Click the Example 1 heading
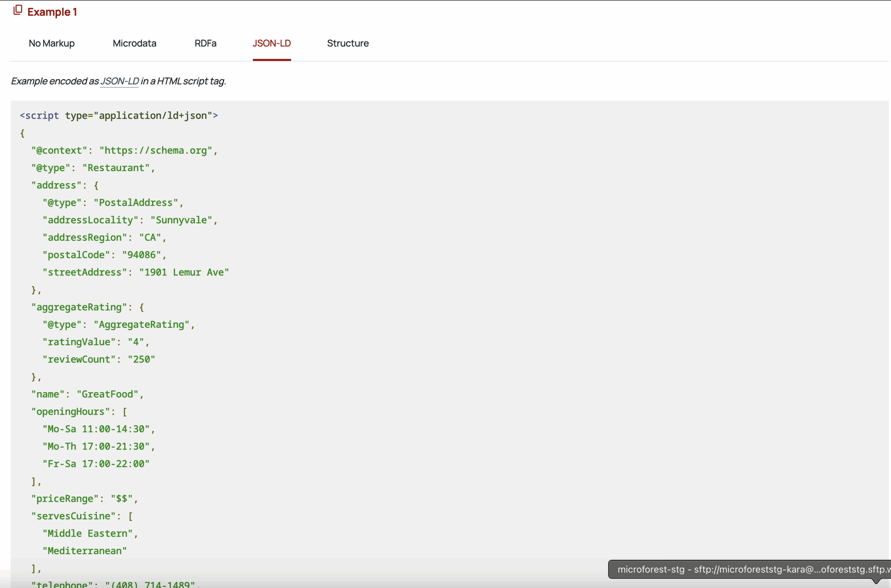Image resolution: width=891 pixels, height=588 pixels. tap(52, 12)
